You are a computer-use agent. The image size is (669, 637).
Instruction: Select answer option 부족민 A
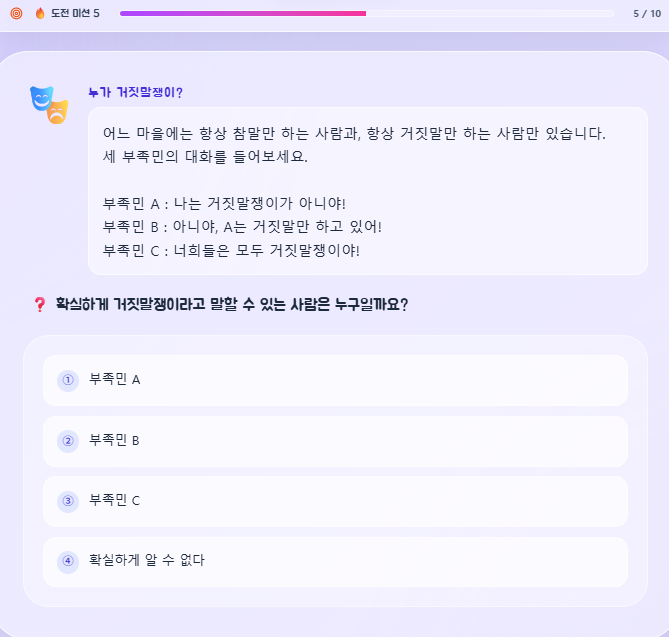tap(335, 380)
